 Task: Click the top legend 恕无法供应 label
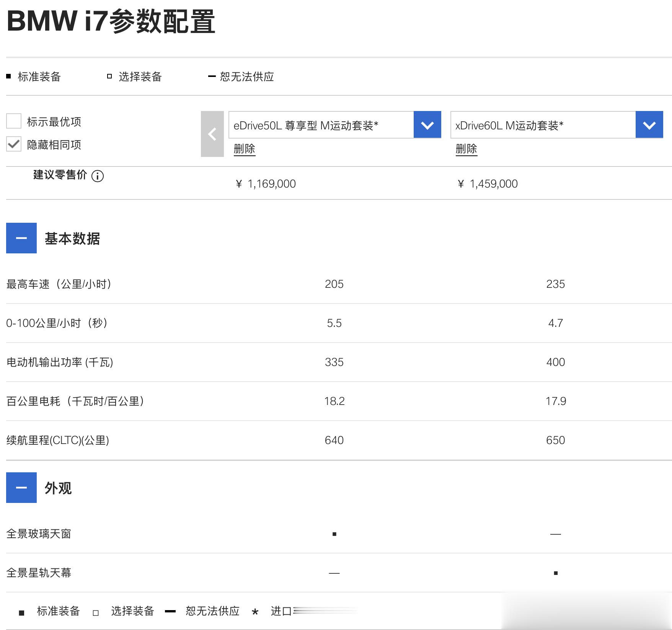point(247,77)
